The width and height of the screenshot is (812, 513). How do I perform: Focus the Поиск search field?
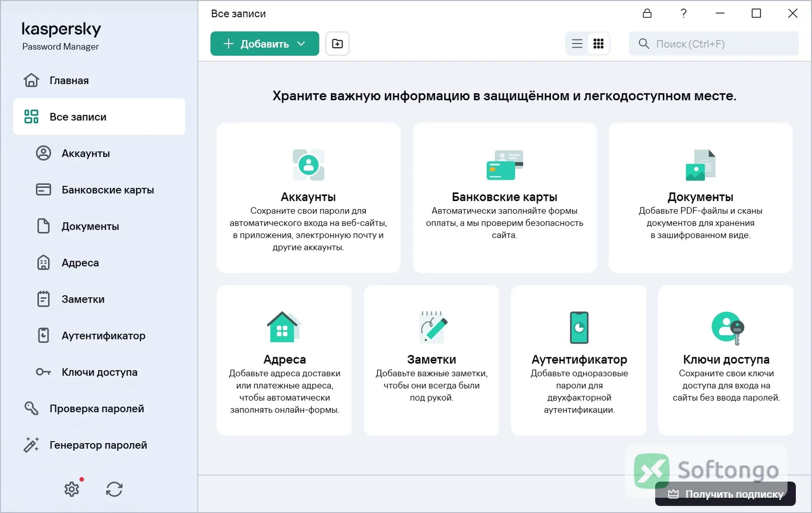pyautogui.click(x=714, y=44)
